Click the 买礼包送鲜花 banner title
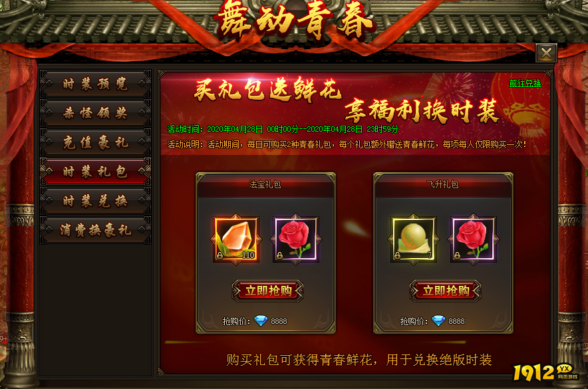Viewport: 588px width, 389px height. coord(268,90)
